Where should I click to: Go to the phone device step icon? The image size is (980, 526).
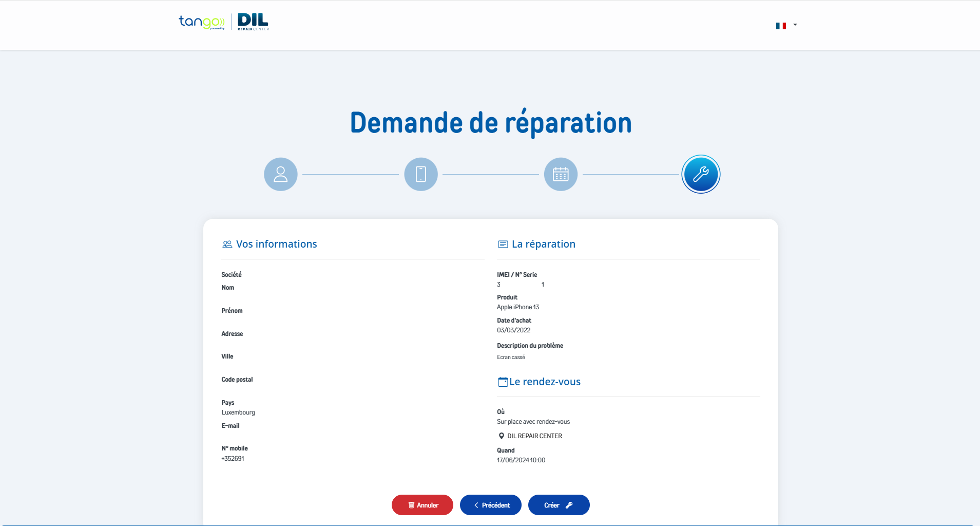[x=421, y=174]
